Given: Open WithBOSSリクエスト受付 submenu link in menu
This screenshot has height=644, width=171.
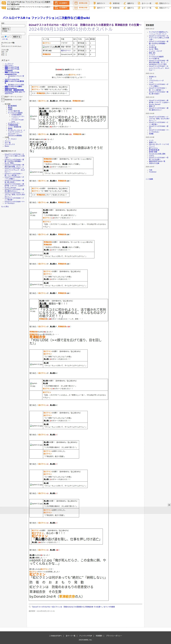Looking at the screenshot, I should (x=16, y=77).
